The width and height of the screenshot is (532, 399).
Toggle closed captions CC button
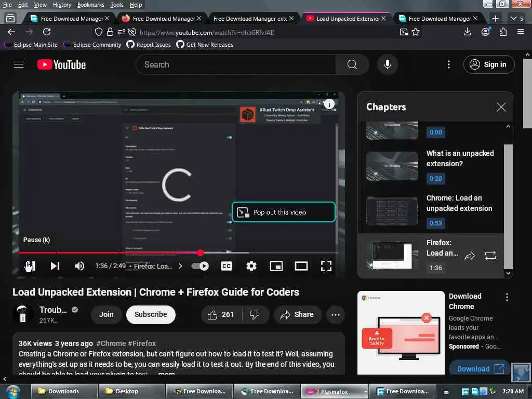(x=227, y=266)
